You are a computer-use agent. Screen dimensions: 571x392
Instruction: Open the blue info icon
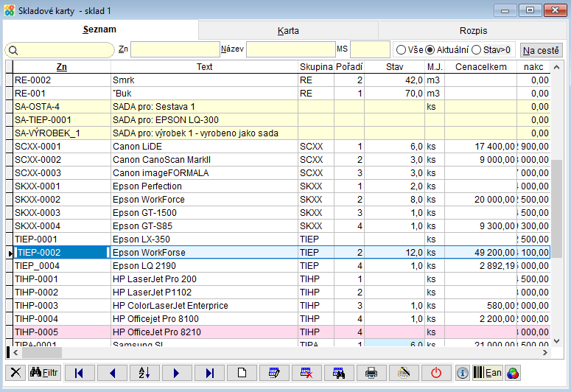(x=463, y=373)
